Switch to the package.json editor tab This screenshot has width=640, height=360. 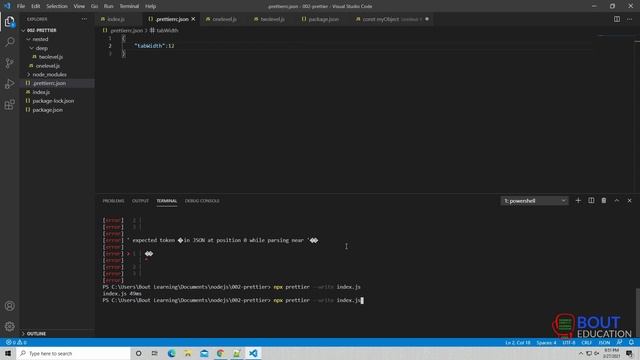click(323, 19)
